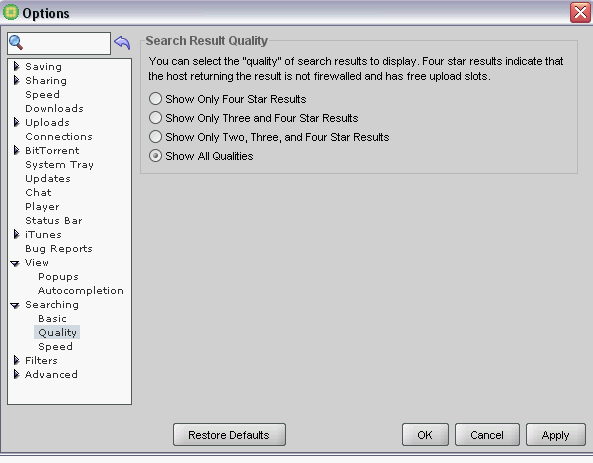Viewport: 593px width, 463px height.
Task: Click the Apply button
Action: pos(556,435)
